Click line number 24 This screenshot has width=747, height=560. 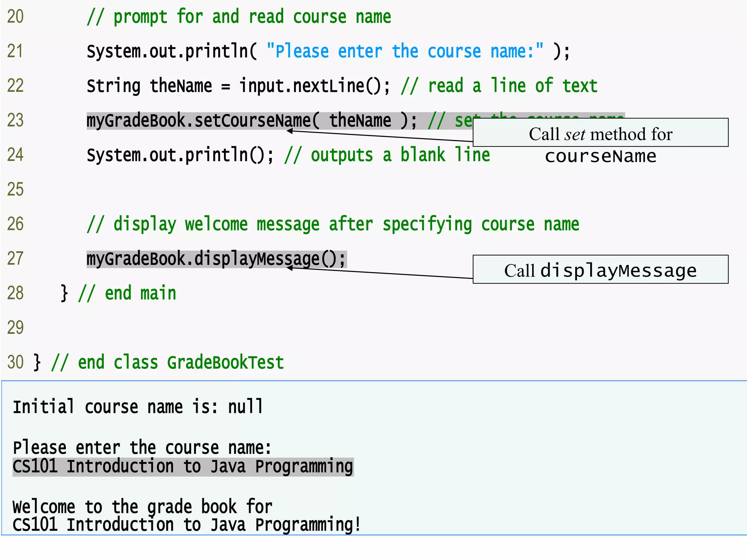[x=15, y=155]
